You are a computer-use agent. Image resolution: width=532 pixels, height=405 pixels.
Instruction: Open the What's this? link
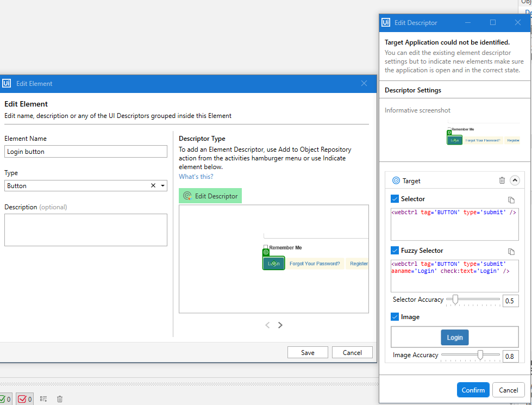coord(196,177)
